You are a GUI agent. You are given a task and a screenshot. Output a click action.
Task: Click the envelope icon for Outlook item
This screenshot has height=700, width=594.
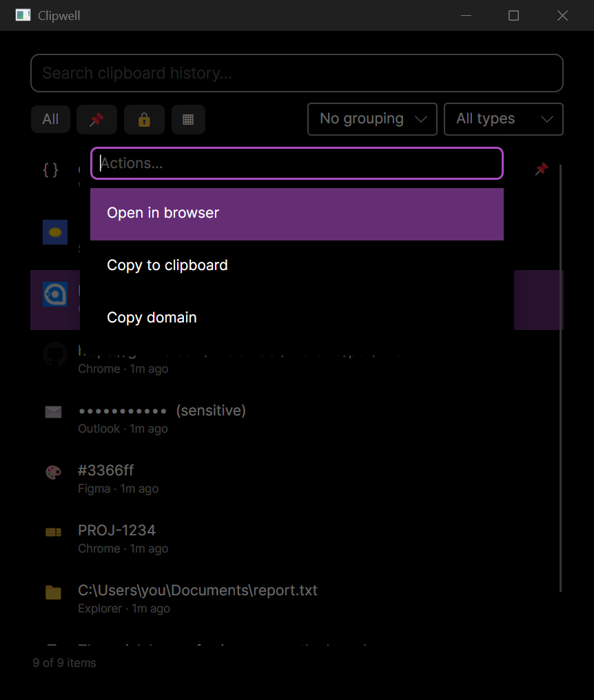pyautogui.click(x=53, y=412)
